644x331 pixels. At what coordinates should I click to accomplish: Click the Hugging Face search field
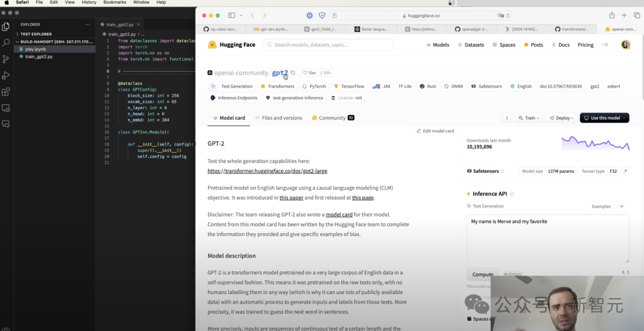328,45
